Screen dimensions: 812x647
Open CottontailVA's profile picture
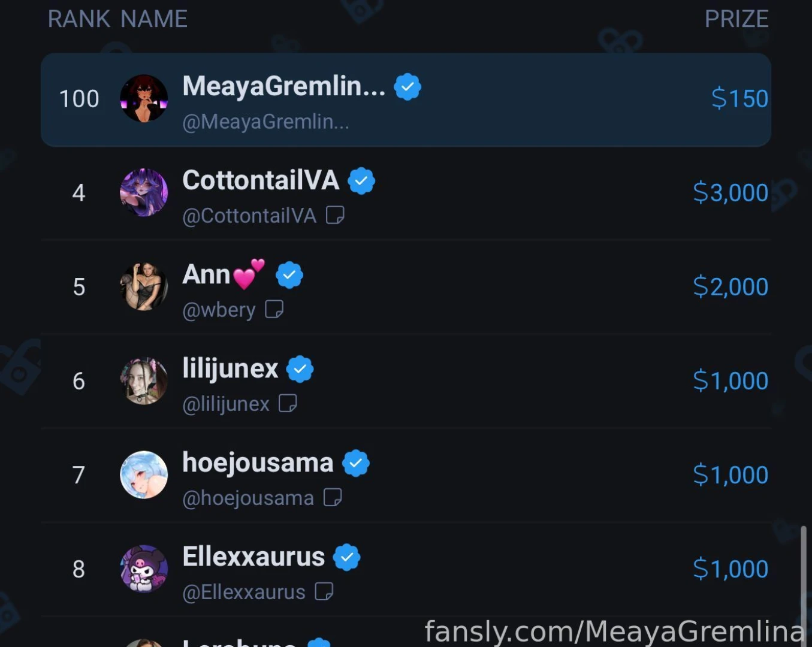click(x=144, y=193)
